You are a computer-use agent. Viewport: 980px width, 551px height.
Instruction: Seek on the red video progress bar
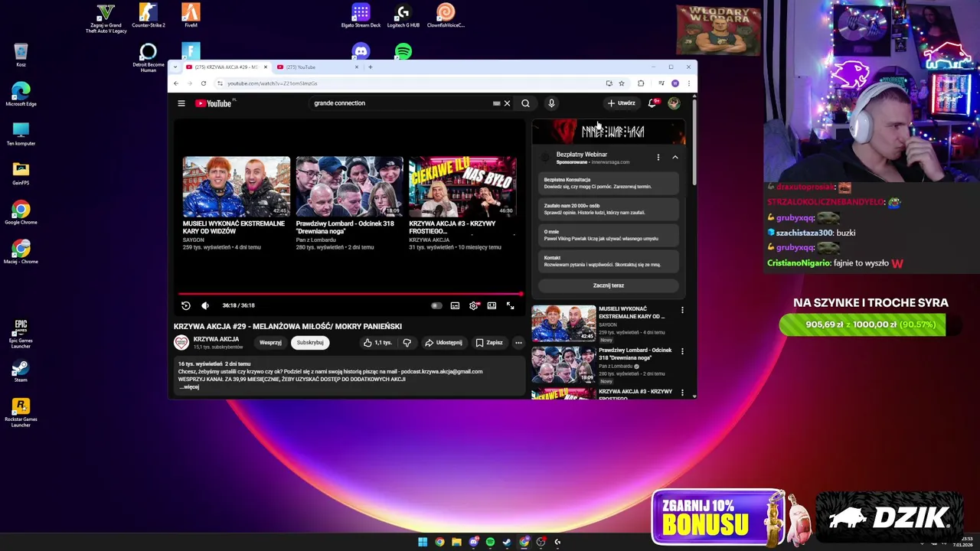(351, 294)
